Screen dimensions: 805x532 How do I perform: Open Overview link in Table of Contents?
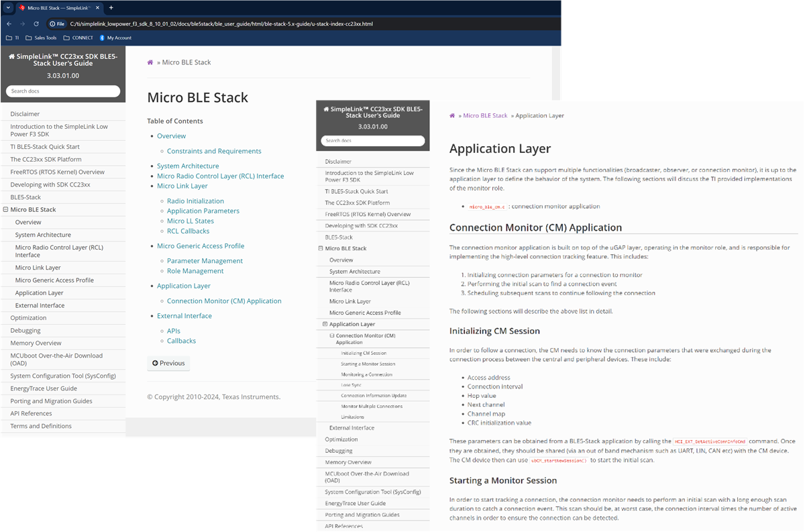tap(172, 136)
